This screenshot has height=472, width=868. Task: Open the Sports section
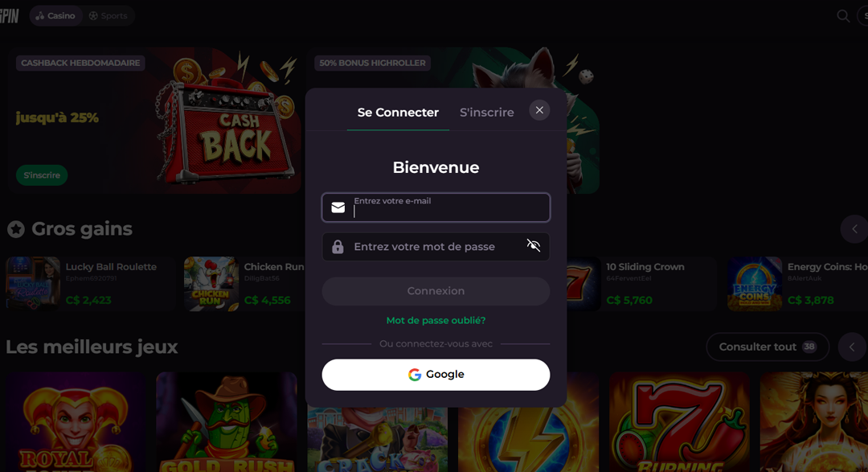pyautogui.click(x=108, y=15)
